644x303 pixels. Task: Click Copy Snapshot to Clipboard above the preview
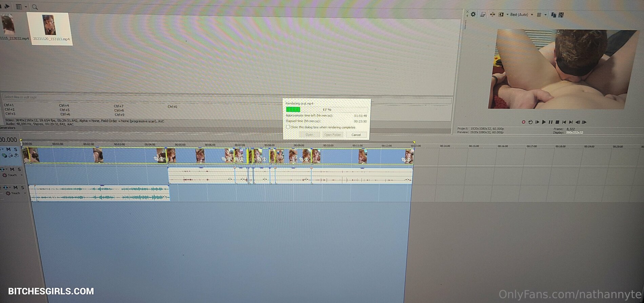click(554, 15)
